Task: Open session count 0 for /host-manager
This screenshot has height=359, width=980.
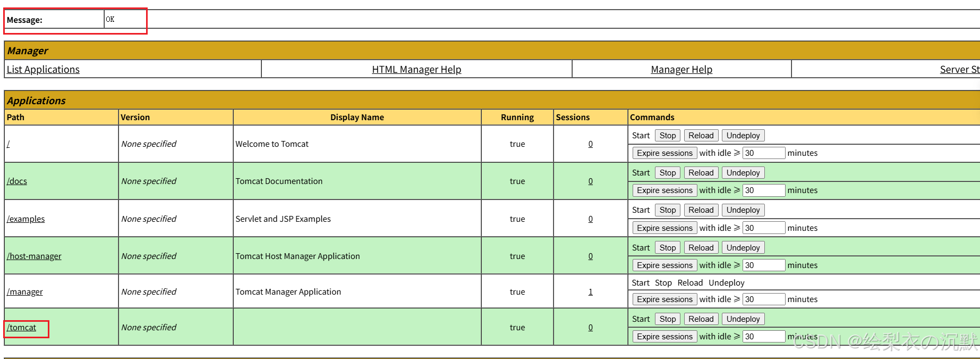Action: coord(591,256)
